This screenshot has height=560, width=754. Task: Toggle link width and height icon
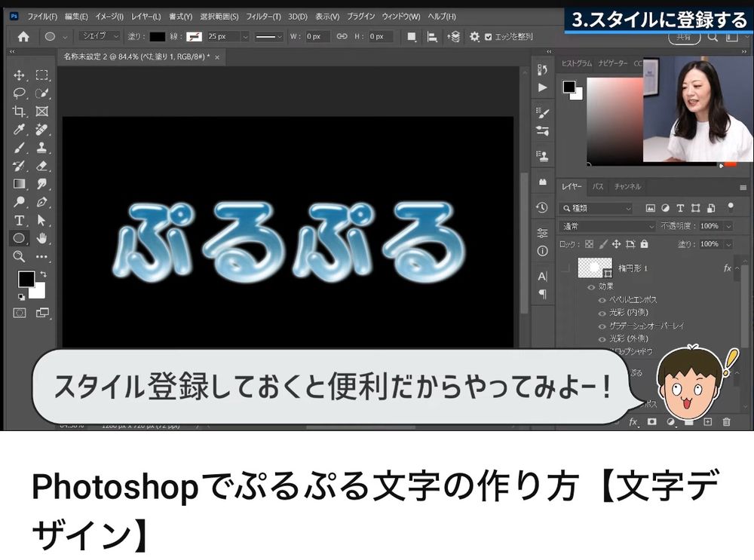click(342, 36)
